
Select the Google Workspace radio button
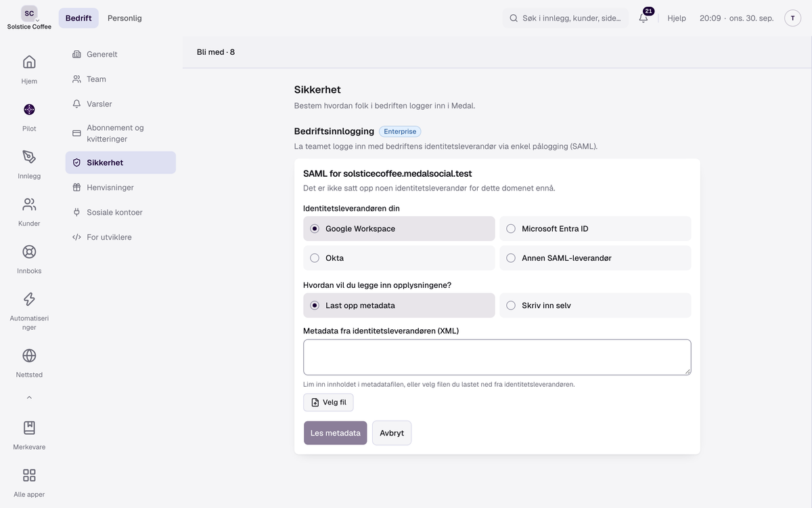coord(315,229)
